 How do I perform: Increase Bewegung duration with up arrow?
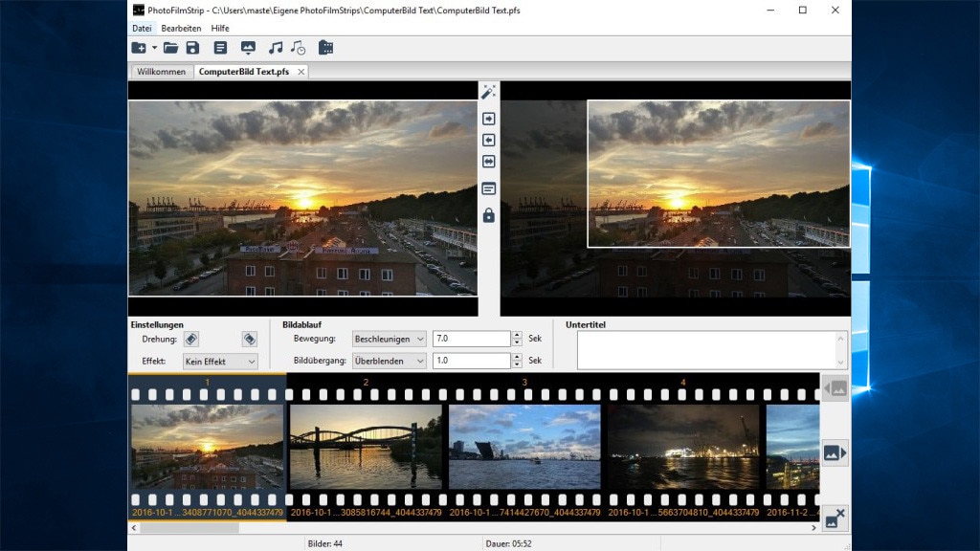517,335
